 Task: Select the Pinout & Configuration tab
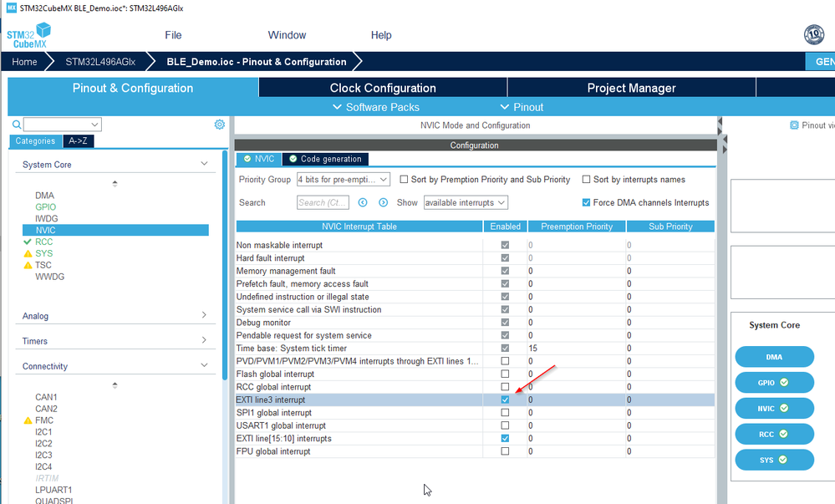[x=133, y=88]
